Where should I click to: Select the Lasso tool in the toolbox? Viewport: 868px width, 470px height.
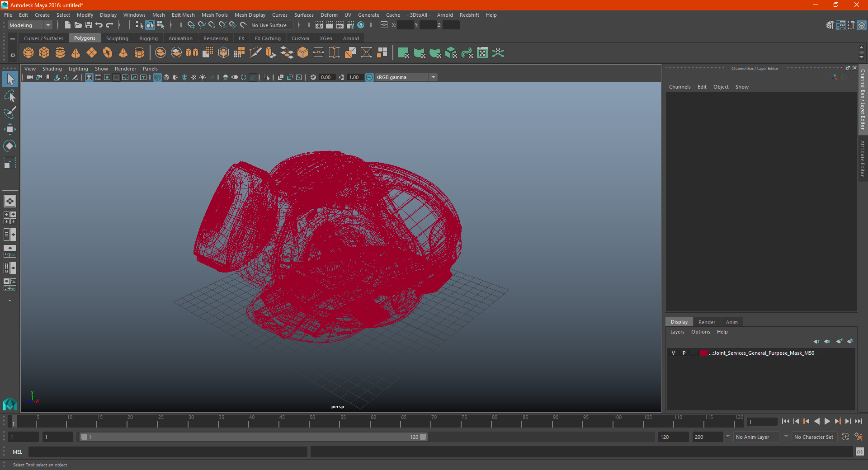(x=9, y=96)
